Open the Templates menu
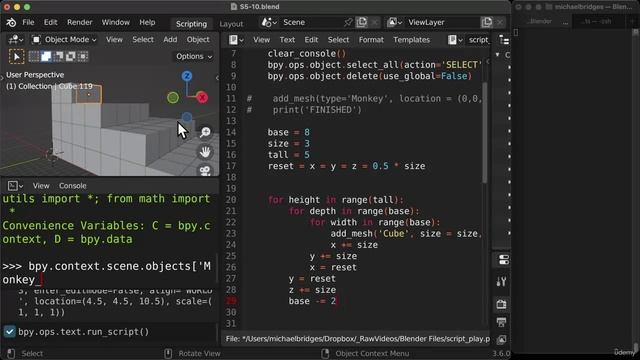The width and height of the screenshot is (640, 360). (x=411, y=40)
